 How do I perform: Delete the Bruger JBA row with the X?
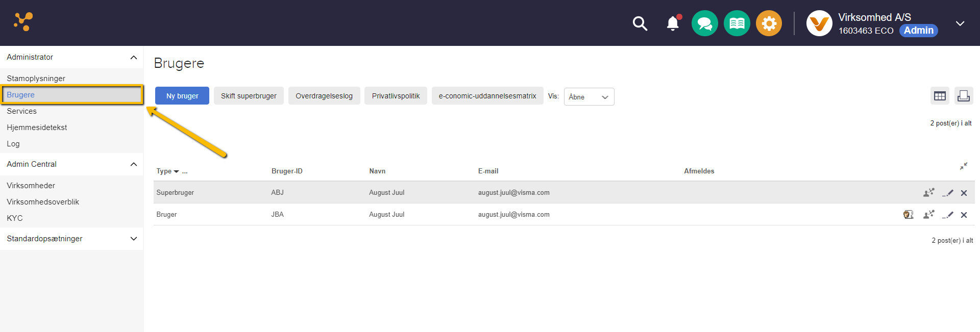(x=964, y=215)
